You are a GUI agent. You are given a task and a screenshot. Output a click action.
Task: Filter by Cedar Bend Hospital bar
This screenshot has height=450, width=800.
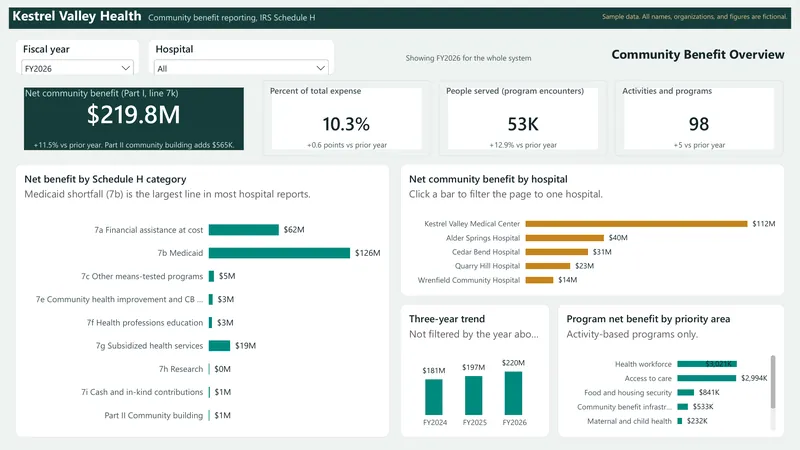[557, 252]
